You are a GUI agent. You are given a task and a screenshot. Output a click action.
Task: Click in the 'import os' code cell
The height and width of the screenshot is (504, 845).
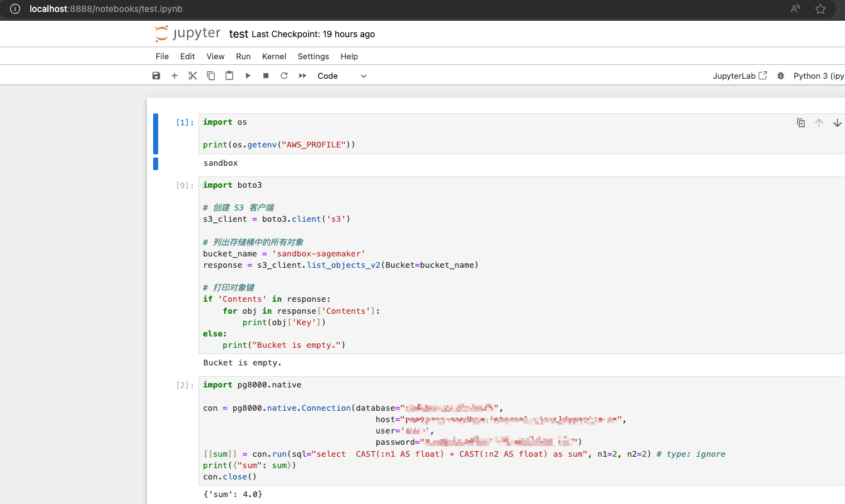[x=522, y=134]
